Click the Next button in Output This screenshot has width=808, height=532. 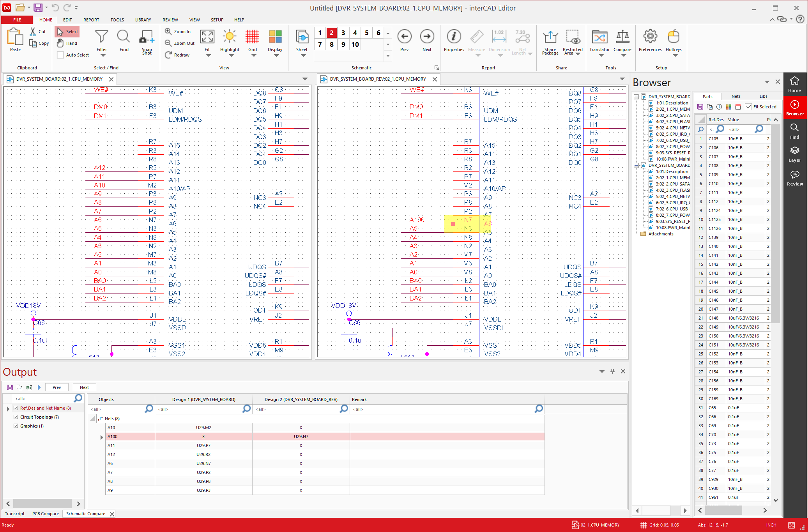pyautogui.click(x=84, y=387)
